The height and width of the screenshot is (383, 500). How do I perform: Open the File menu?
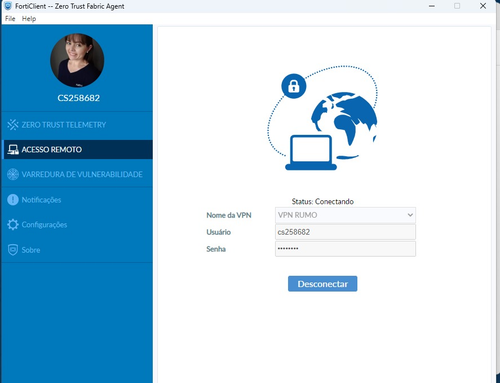click(10, 19)
